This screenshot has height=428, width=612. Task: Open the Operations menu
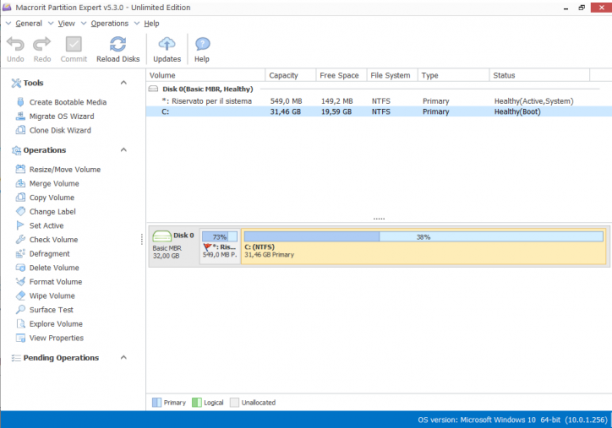[x=110, y=23]
